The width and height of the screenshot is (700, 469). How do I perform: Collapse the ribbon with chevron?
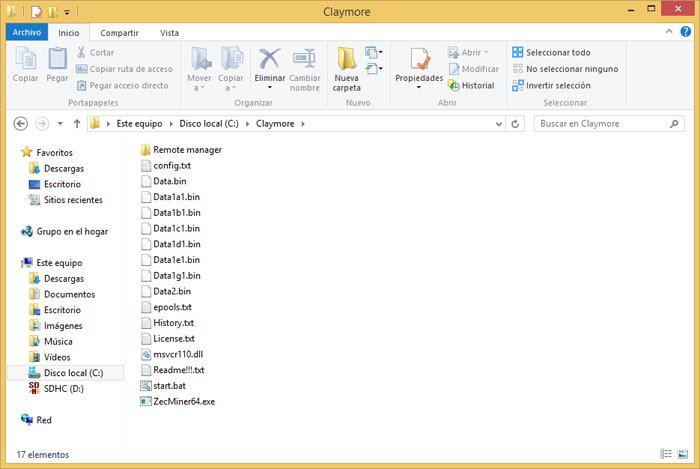tap(669, 31)
